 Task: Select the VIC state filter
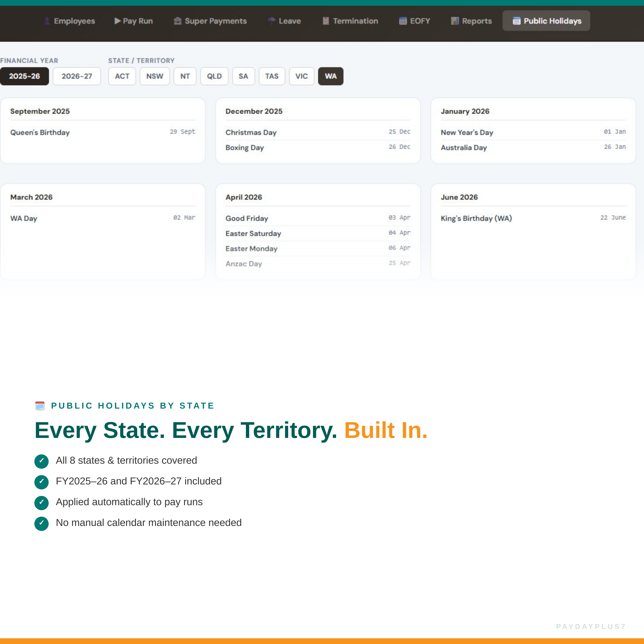coord(301,76)
